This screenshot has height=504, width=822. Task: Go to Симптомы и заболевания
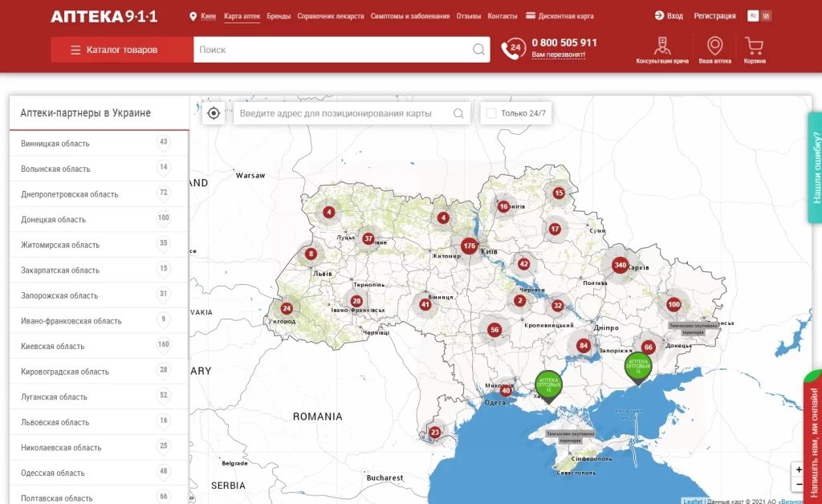[x=410, y=16]
